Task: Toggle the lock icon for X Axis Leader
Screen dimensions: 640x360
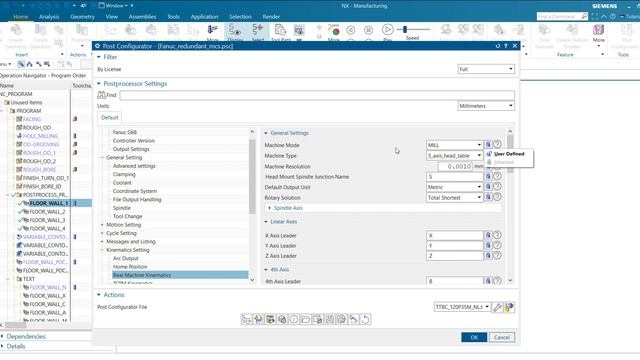Action: point(488,235)
